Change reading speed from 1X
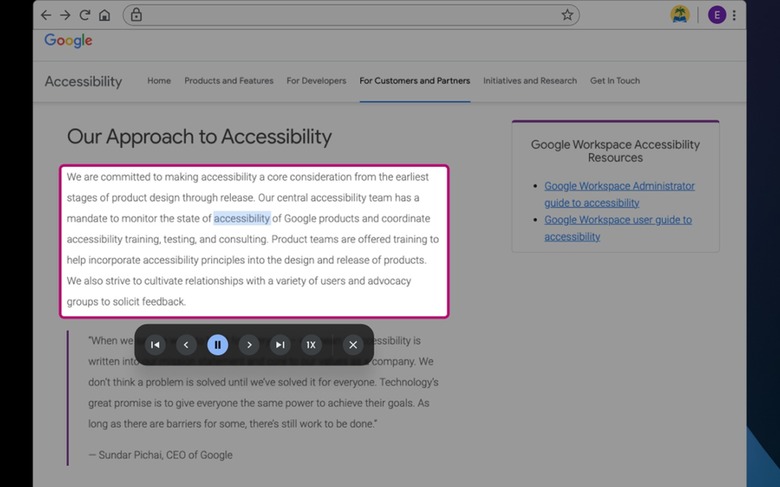780x487 pixels. pos(311,345)
